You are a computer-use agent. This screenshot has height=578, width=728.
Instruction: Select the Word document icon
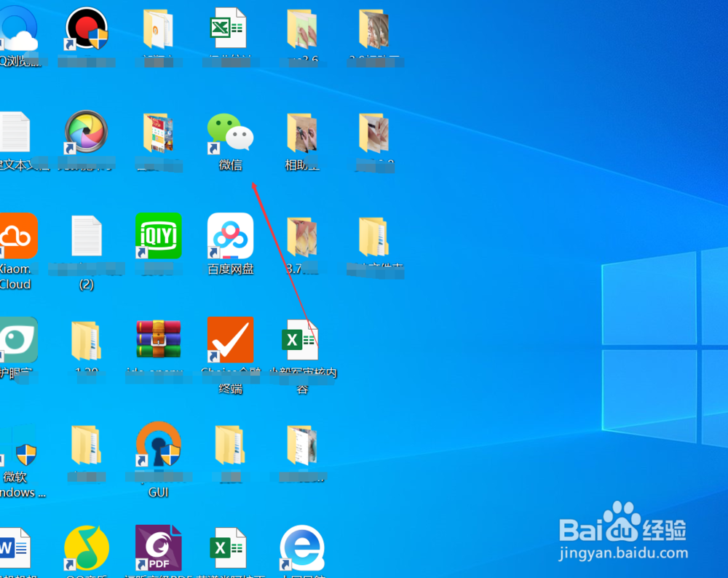point(15,548)
